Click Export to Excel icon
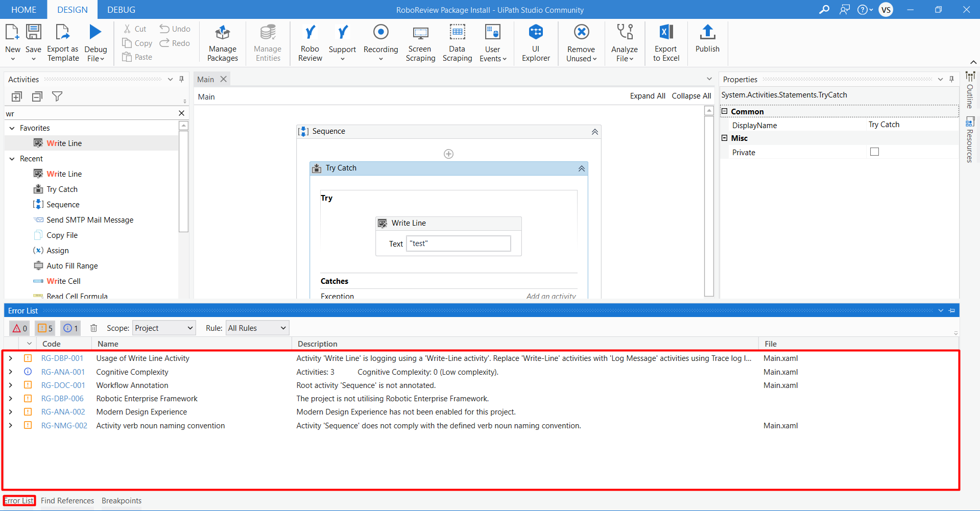980x511 pixels. [x=666, y=32]
